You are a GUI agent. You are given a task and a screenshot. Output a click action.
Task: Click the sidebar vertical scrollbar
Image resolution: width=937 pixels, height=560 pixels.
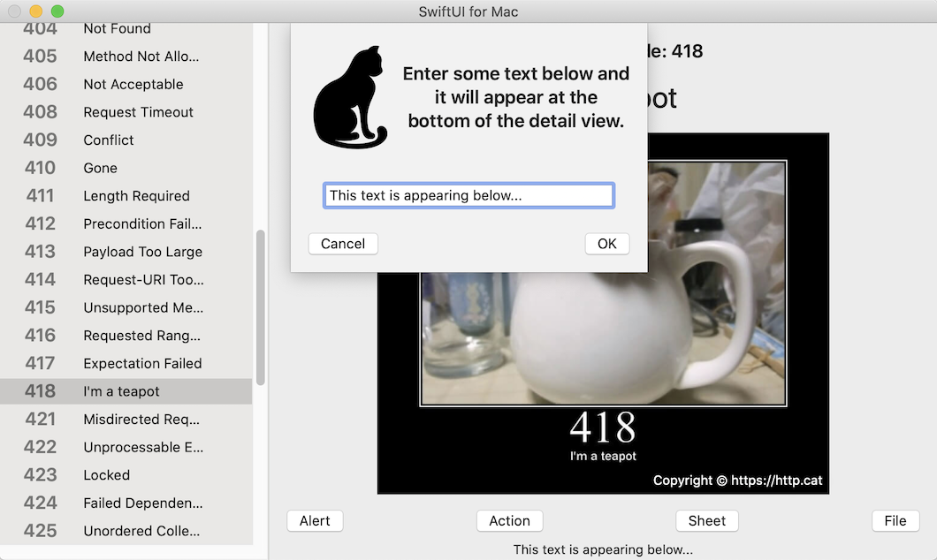(x=260, y=307)
